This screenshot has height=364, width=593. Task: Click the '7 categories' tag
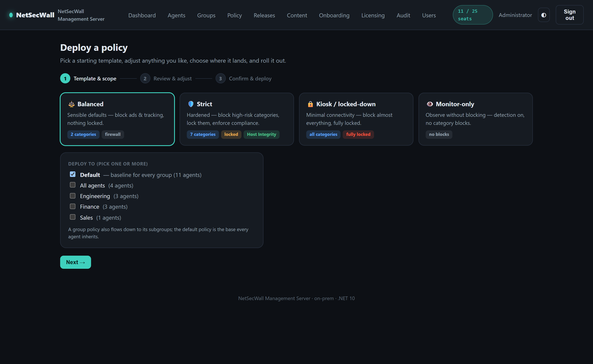[x=203, y=134]
